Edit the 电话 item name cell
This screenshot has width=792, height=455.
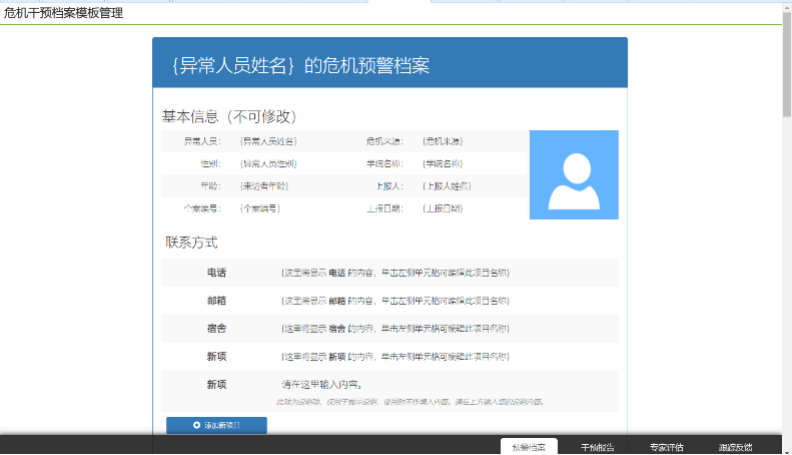[217, 272]
